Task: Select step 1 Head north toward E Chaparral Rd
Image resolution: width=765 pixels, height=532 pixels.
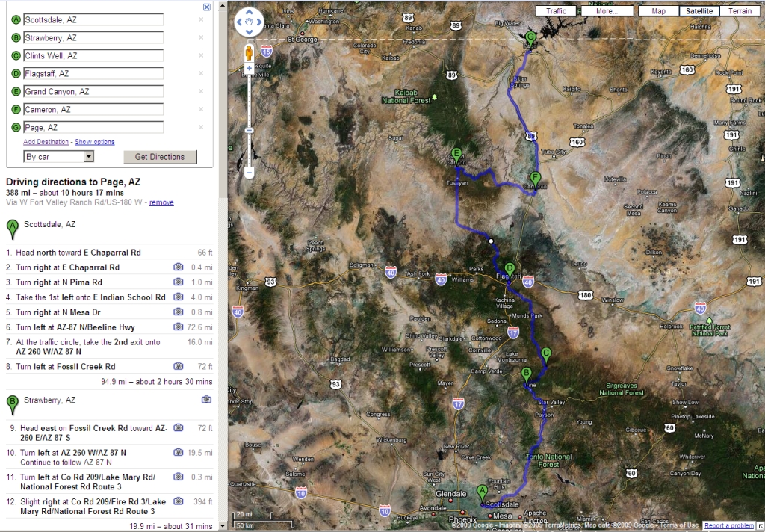Action: [x=109, y=253]
